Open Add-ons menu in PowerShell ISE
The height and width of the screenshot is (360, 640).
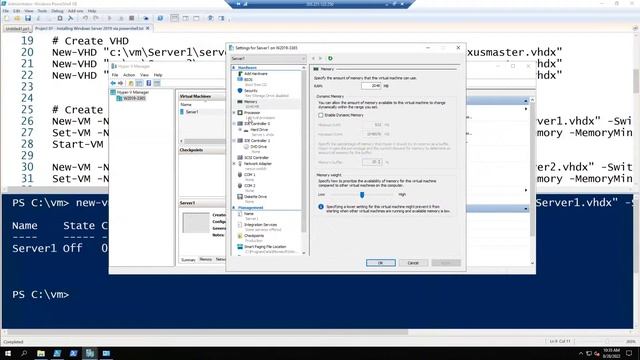(x=76, y=11)
